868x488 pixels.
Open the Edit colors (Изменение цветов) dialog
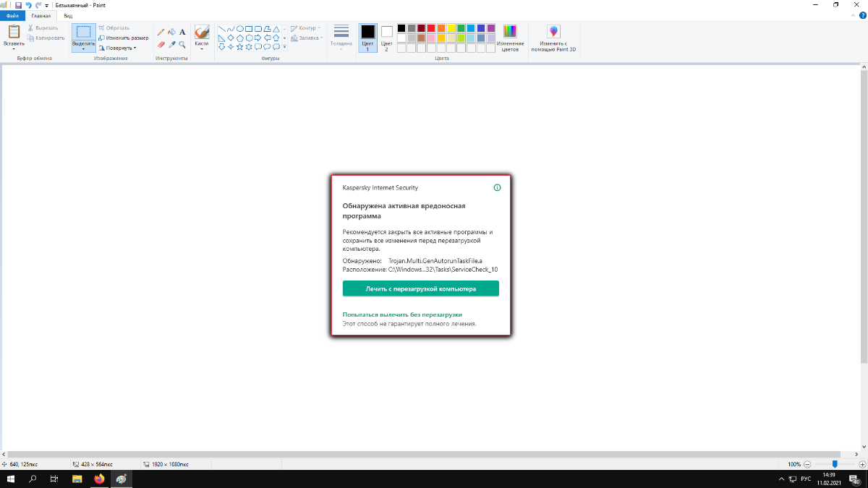click(x=510, y=38)
